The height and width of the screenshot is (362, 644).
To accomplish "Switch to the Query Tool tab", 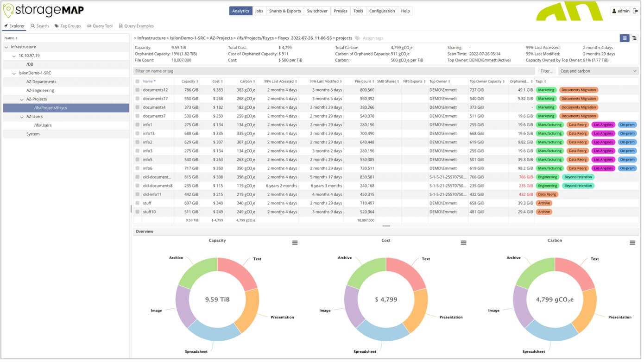I will 99,26.
